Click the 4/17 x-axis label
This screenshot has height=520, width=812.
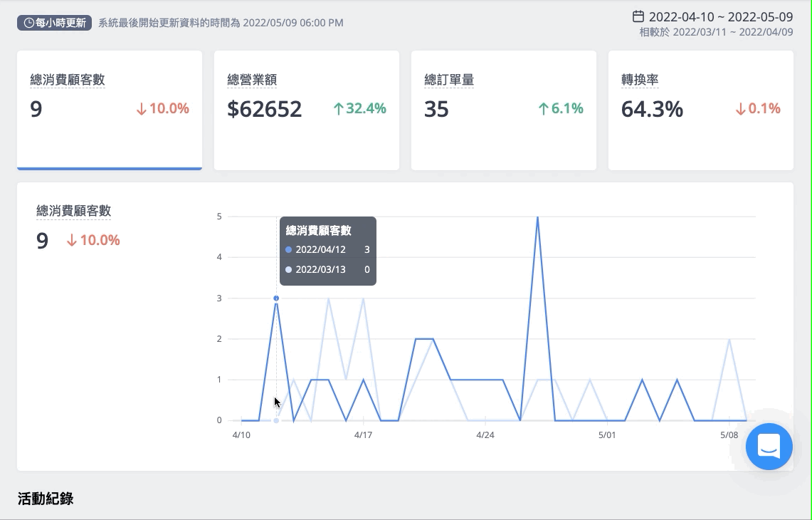pyautogui.click(x=363, y=435)
